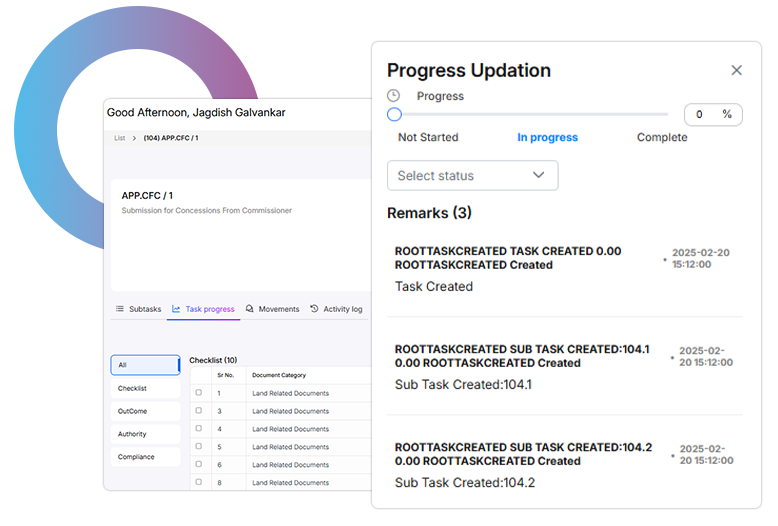The height and width of the screenshot is (526, 778).
Task: Open the Activity log tab label
Action: pyautogui.click(x=343, y=309)
